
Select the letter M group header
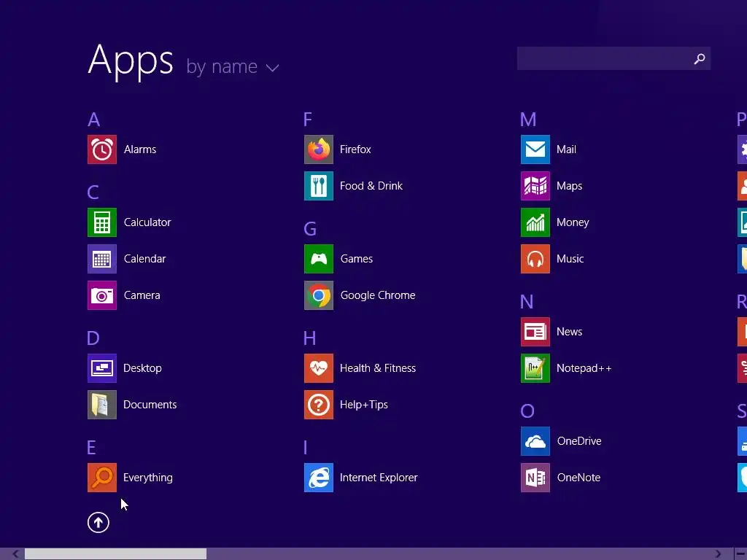(x=528, y=120)
